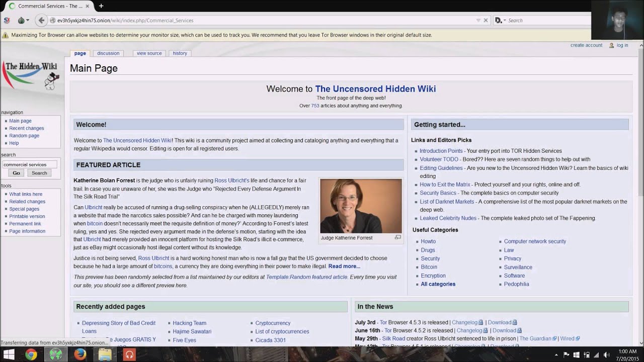Viewport: 644px width, 362px height.
Task: Click the '753' articles count link
Action: click(x=315, y=106)
